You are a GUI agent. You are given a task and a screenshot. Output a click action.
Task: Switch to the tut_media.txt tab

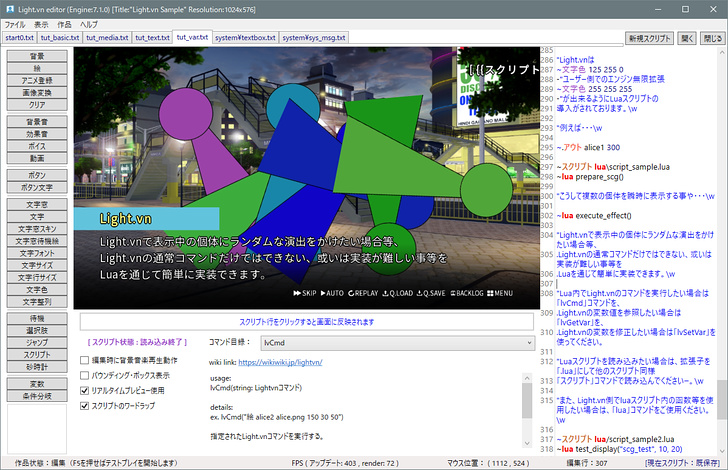(107, 38)
